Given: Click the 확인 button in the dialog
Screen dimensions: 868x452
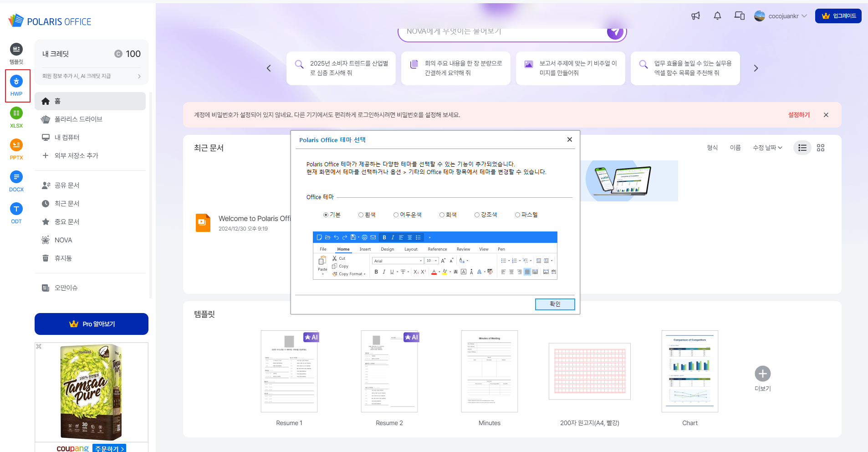Looking at the screenshot, I should pos(555,304).
